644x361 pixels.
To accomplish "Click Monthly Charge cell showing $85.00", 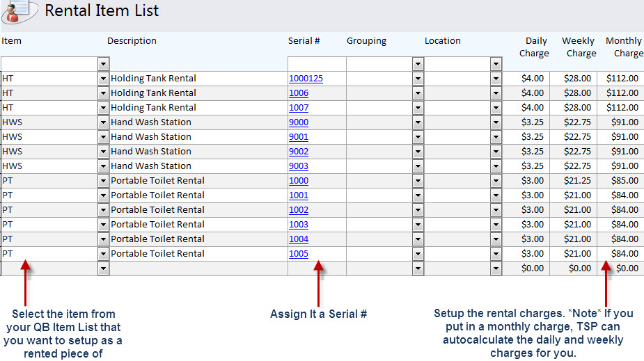I will tap(620, 181).
